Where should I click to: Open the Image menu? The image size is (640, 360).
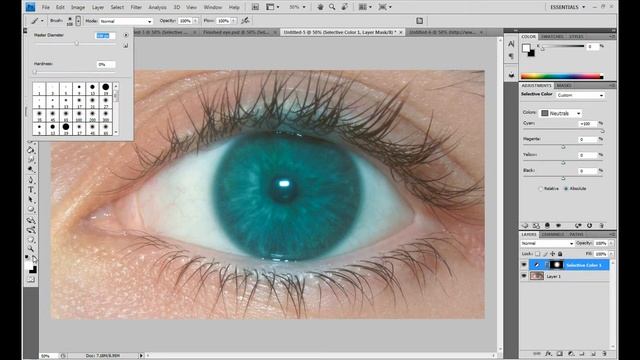(78, 7)
